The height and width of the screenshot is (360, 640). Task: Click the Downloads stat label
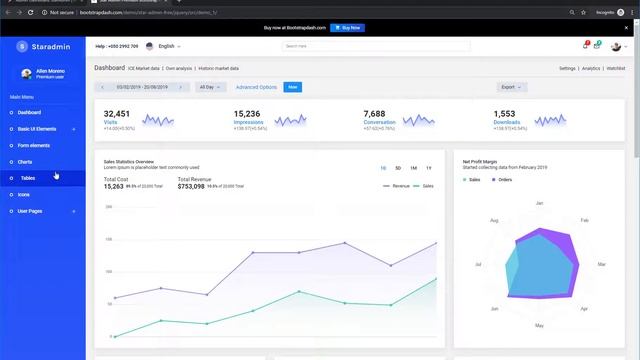507,122
